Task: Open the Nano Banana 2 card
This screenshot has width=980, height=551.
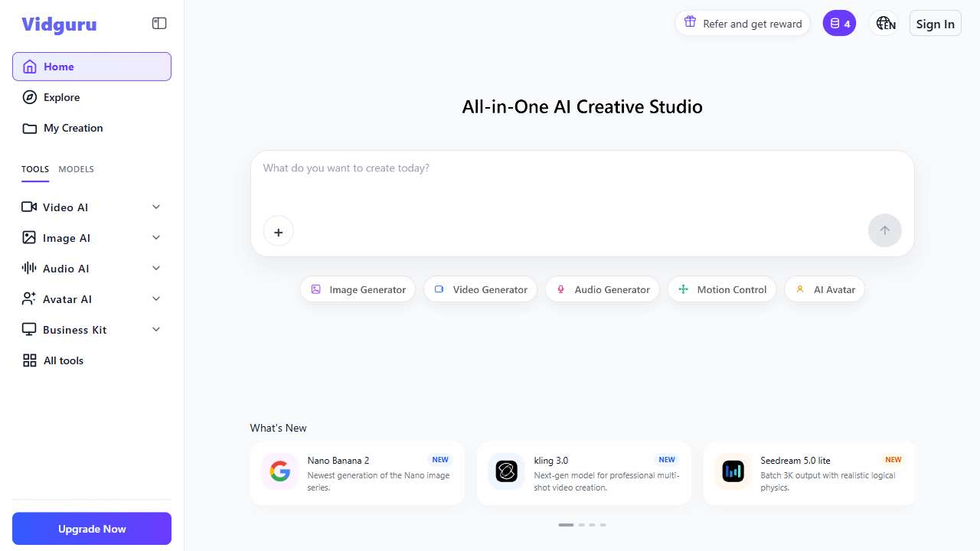Action: pos(357,473)
